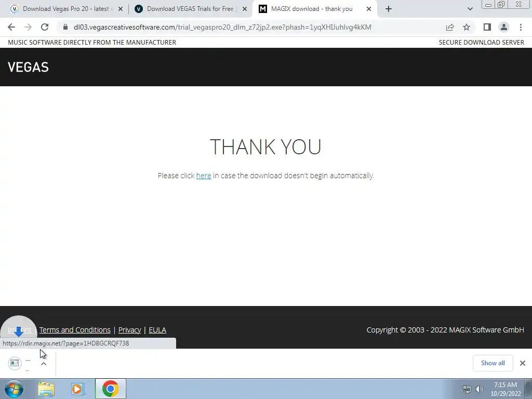Click the 'here' download link

coord(204,176)
